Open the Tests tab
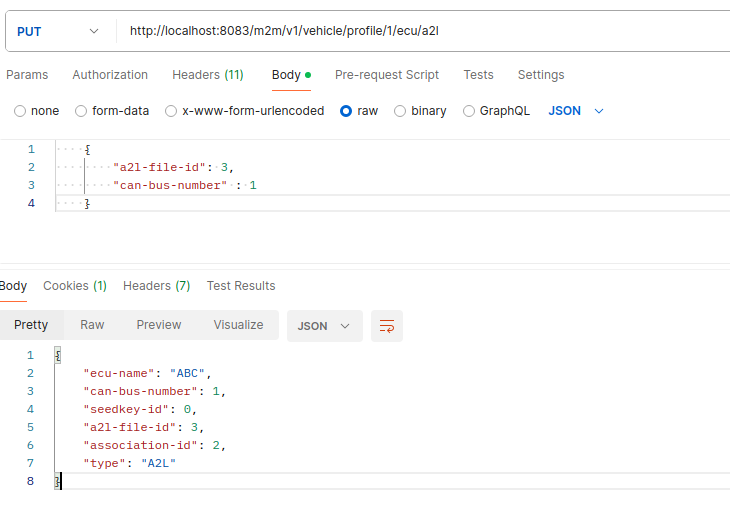The height and width of the screenshot is (522, 730). click(x=478, y=75)
